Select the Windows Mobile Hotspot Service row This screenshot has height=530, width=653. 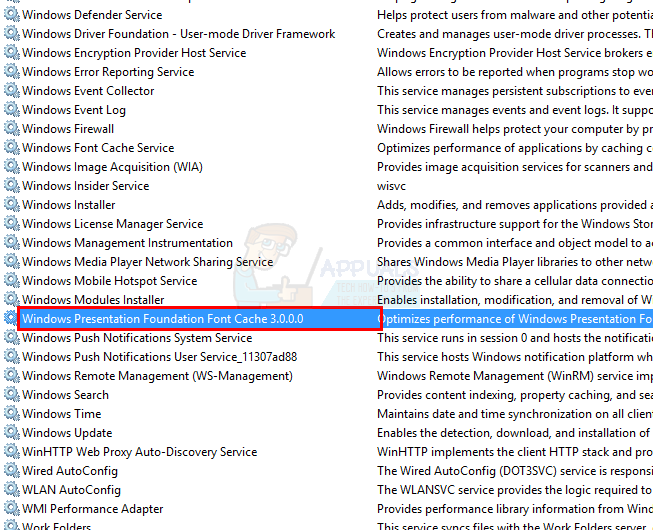(x=109, y=281)
